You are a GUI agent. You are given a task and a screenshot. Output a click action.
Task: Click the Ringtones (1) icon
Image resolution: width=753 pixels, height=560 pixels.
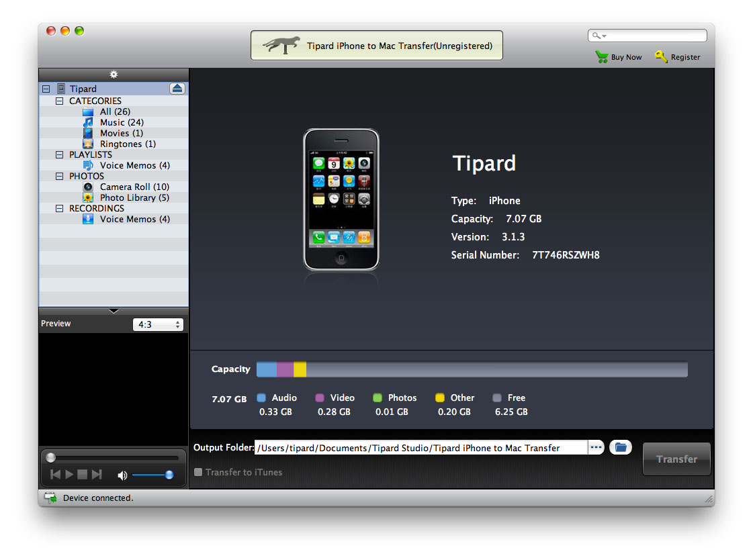[88, 144]
